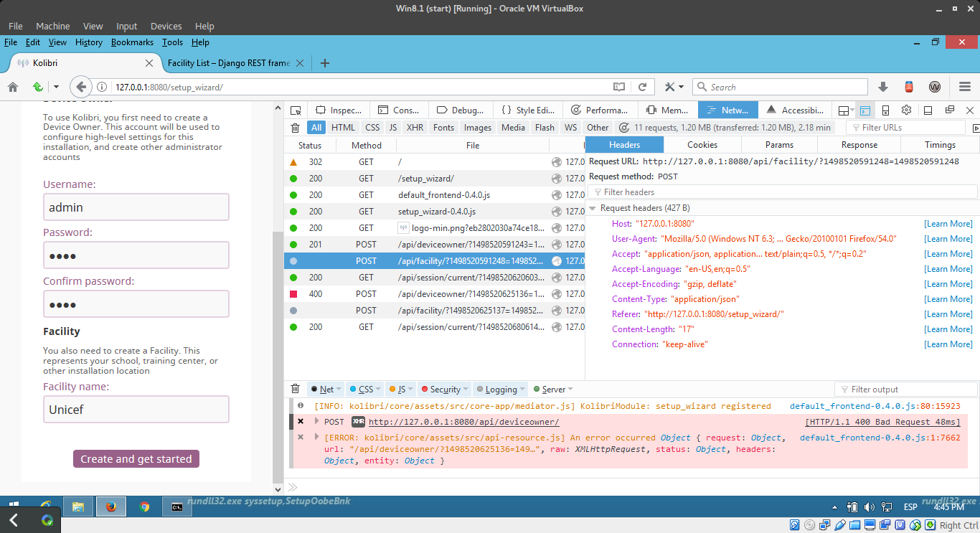Show devtools in separate window
This screenshot has height=533, width=980.
coord(949,110)
